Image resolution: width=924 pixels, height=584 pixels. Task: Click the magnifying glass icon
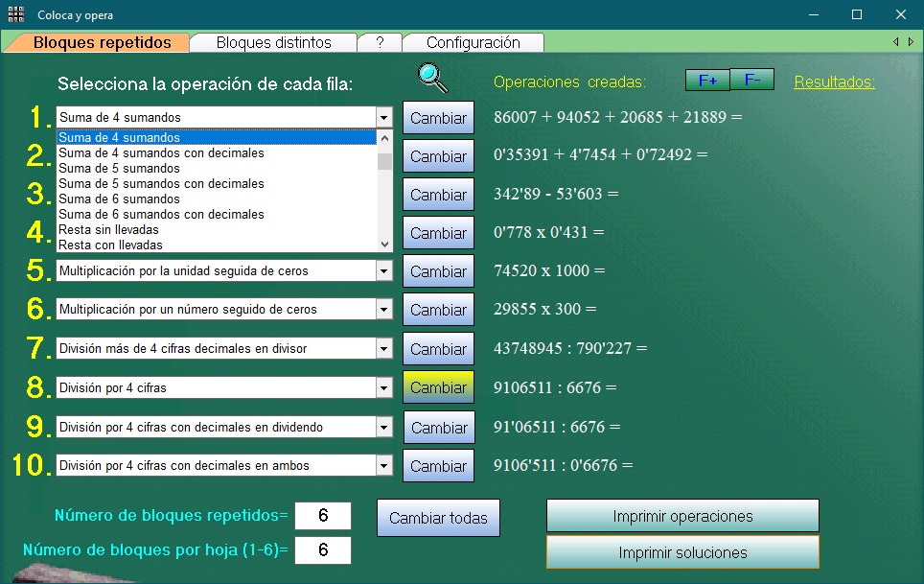point(433,79)
